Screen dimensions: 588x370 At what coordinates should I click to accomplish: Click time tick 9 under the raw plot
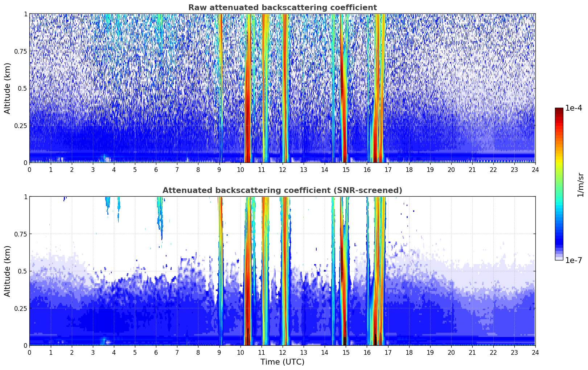219,169
